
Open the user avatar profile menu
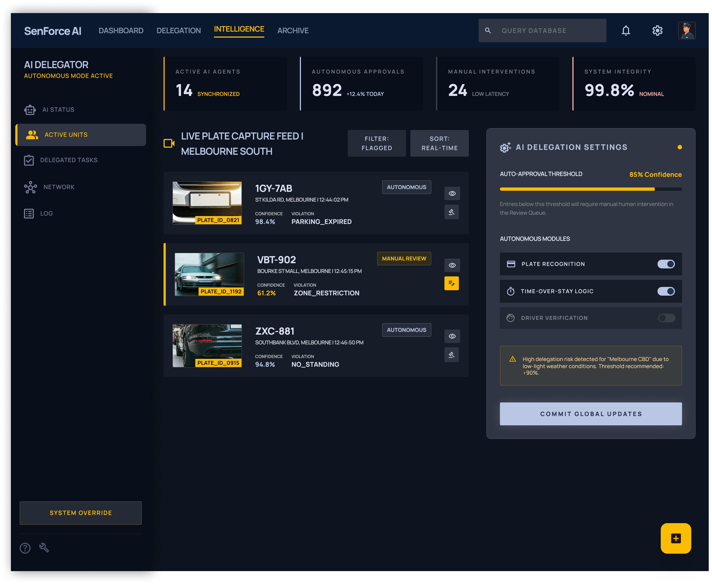tap(686, 31)
